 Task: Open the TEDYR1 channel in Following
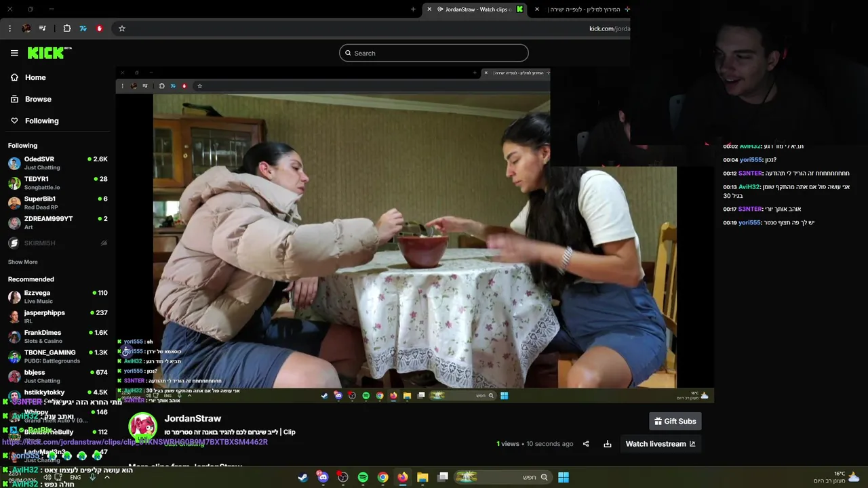point(58,183)
